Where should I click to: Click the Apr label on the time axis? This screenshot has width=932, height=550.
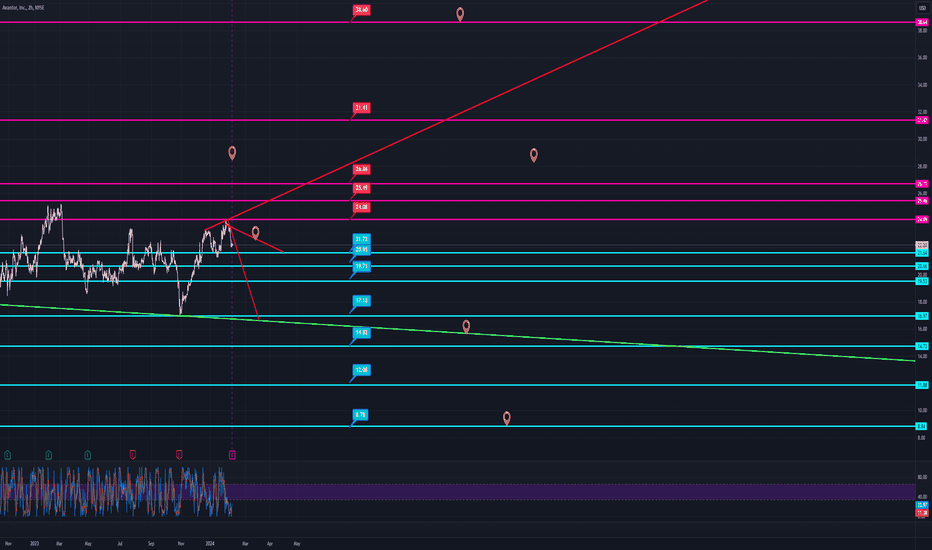(270, 543)
